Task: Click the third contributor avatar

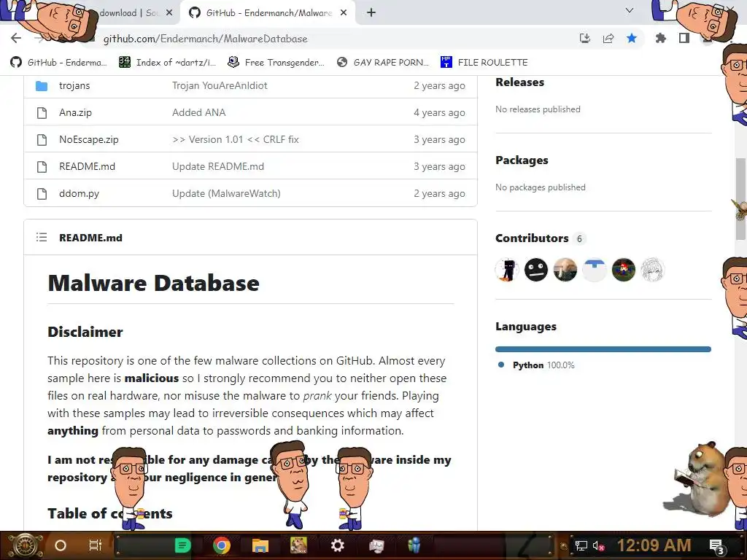Action: [x=565, y=270]
